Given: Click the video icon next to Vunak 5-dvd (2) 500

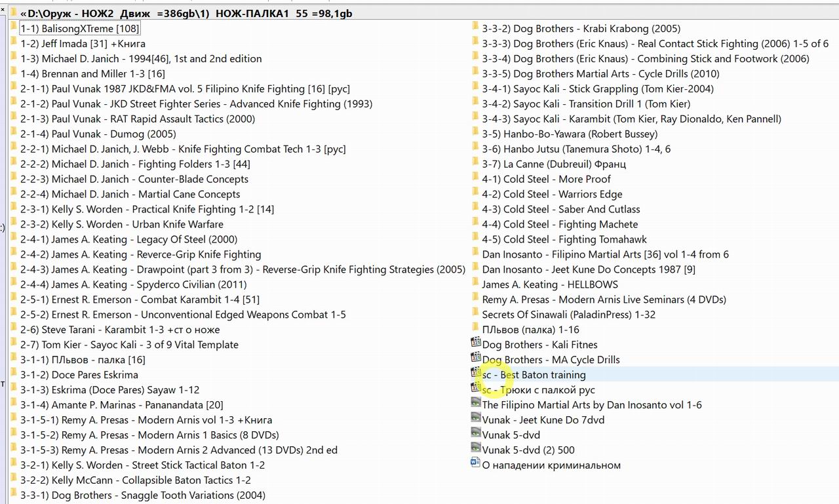Looking at the screenshot, I should (x=476, y=449).
